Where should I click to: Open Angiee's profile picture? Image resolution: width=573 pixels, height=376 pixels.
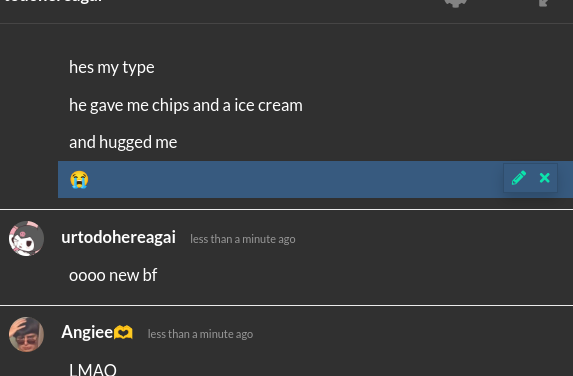click(x=26, y=334)
